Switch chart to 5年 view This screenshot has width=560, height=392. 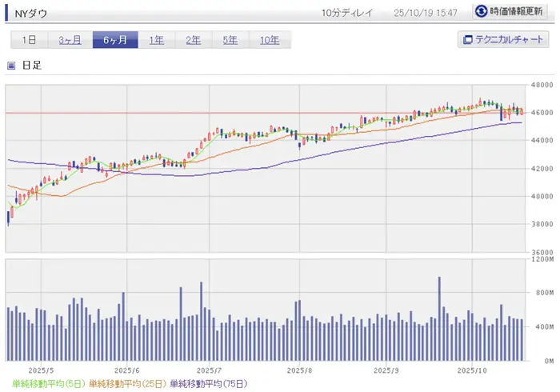pyautogui.click(x=230, y=40)
